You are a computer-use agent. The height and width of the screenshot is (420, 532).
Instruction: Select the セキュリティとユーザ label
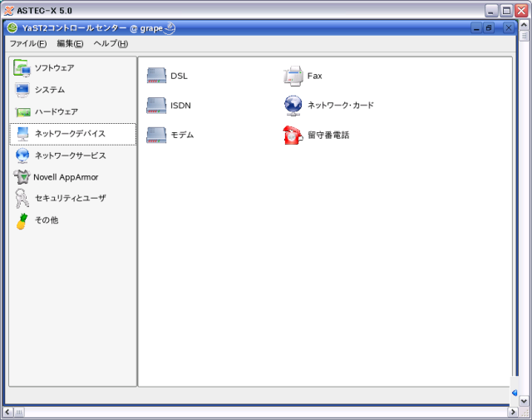pyautogui.click(x=70, y=198)
